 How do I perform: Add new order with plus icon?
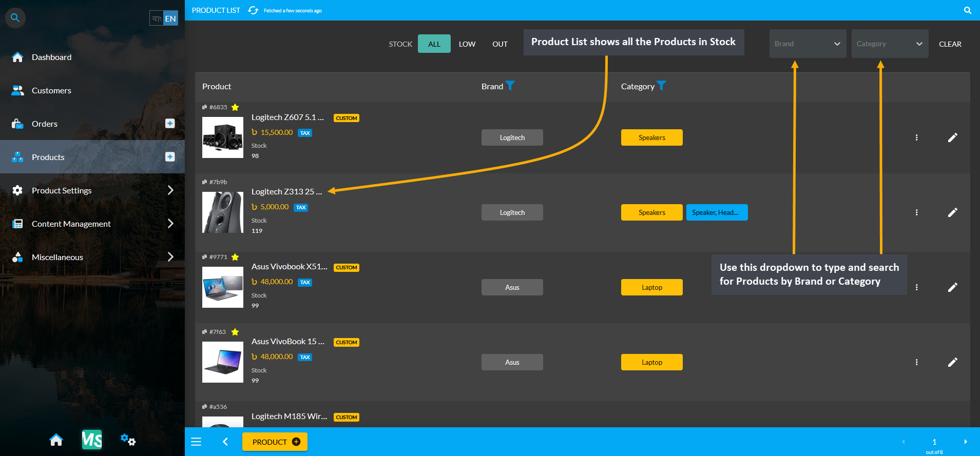(x=170, y=123)
